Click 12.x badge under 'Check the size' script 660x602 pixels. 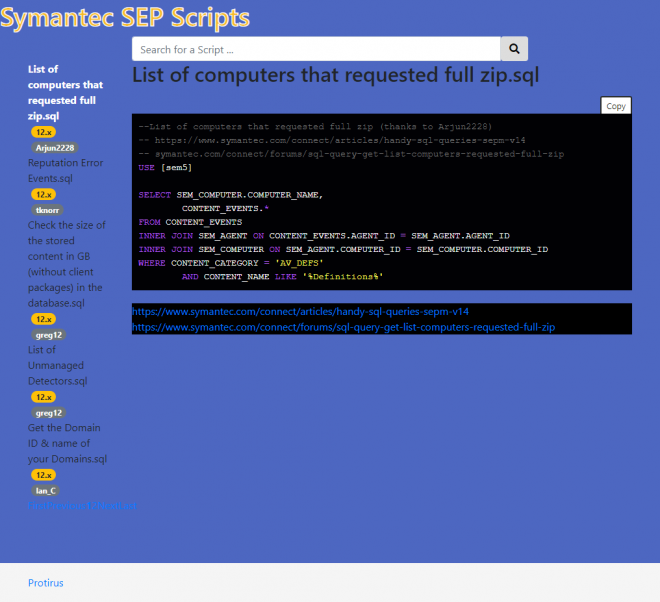click(x=43, y=319)
